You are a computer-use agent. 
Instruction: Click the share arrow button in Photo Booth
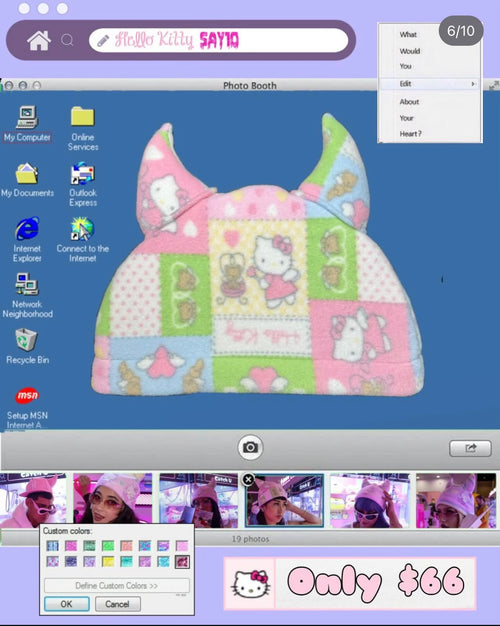pos(470,448)
